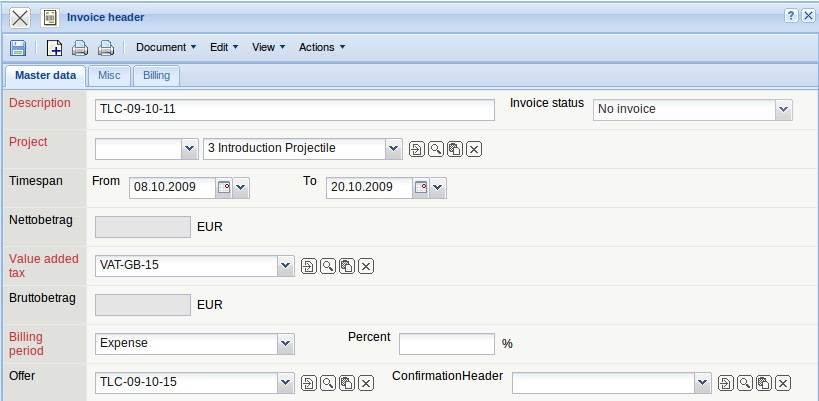Open the Actions menu
819x401 pixels.
tap(322, 47)
